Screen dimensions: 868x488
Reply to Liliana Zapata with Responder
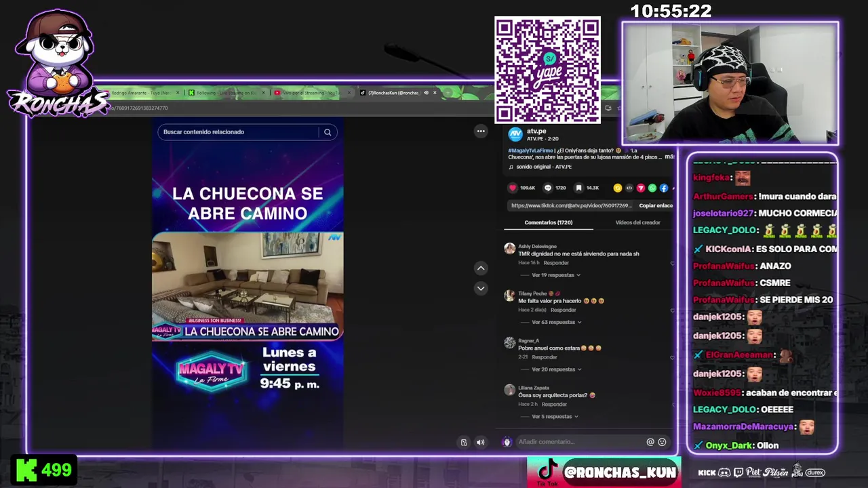pos(554,405)
